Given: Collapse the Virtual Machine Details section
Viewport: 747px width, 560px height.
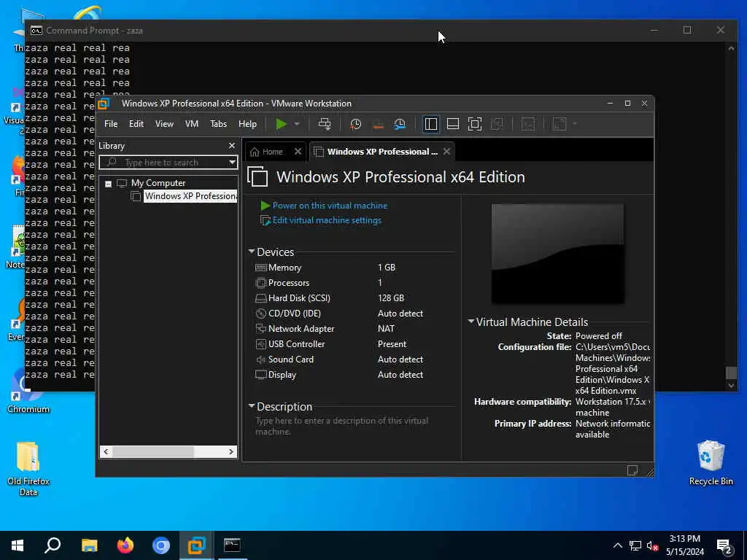Looking at the screenshot, I should 471,322.
